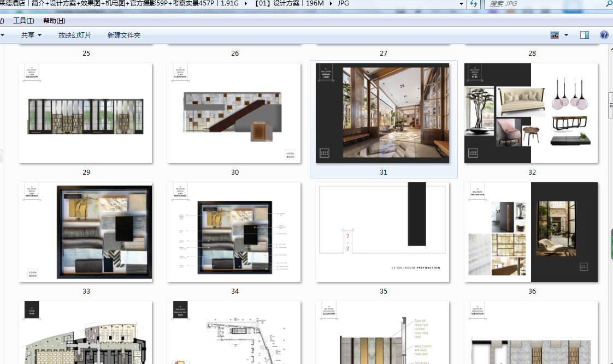This screenshot has width=613, height=364.
Task: Open the 工具(T) menu
Action: click(23, 21)
